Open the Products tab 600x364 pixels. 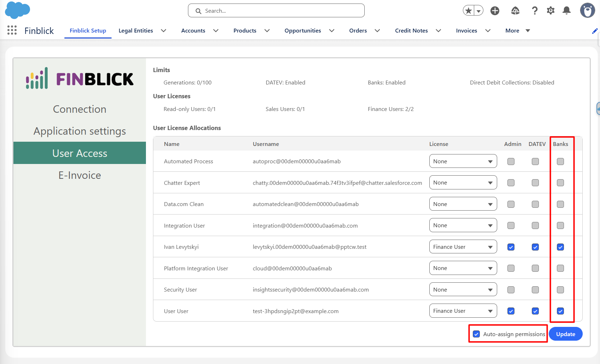click(x=245, y=31)
